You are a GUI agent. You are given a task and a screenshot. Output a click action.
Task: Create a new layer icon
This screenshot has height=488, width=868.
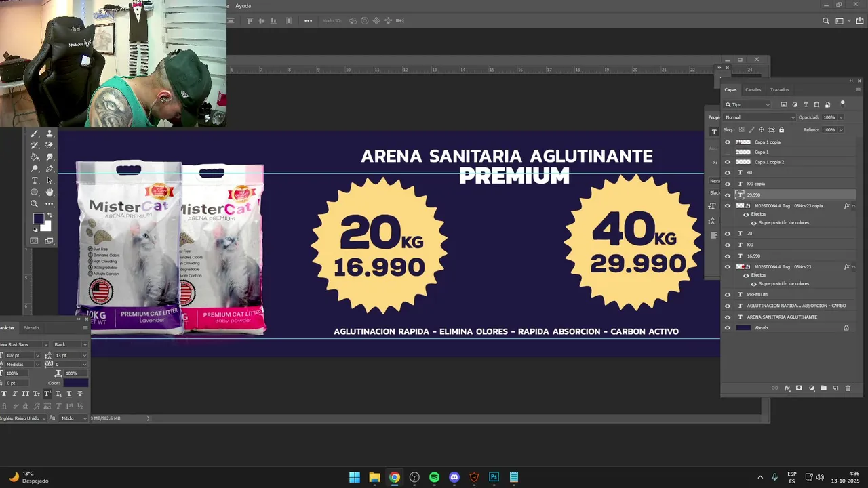point(835,388)
